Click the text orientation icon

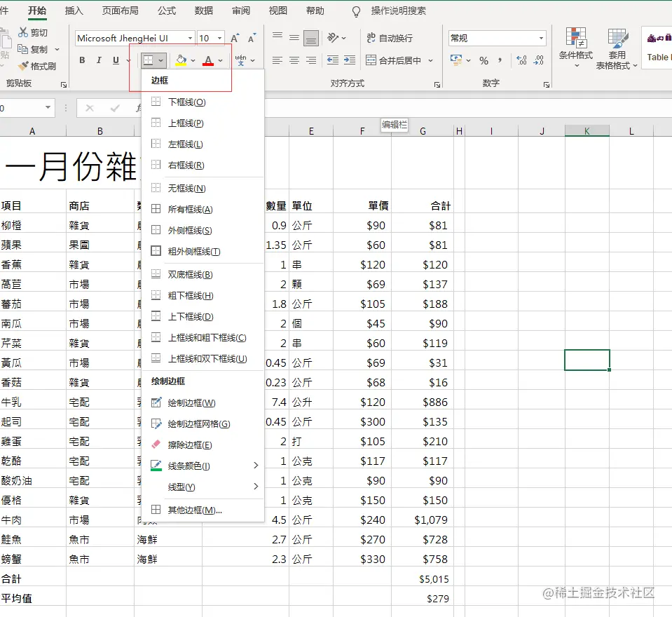pos(333,38)
